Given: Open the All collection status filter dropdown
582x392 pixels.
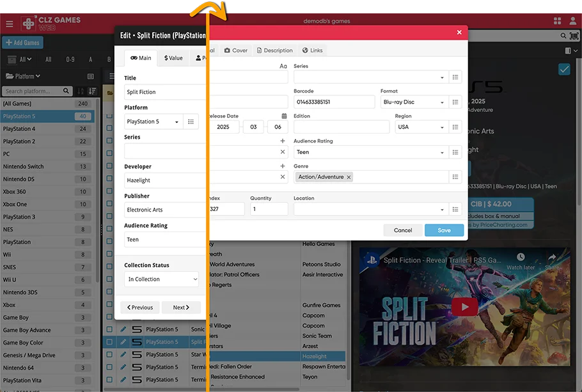Looking at the screenshot, I should (x=20, y=59).
